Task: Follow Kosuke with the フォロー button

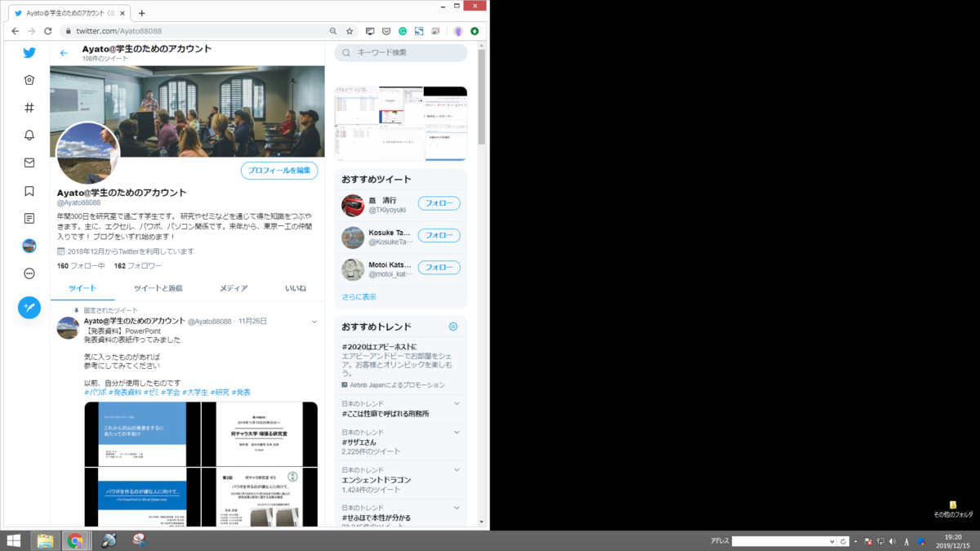Action: click(x=439, y=235)
